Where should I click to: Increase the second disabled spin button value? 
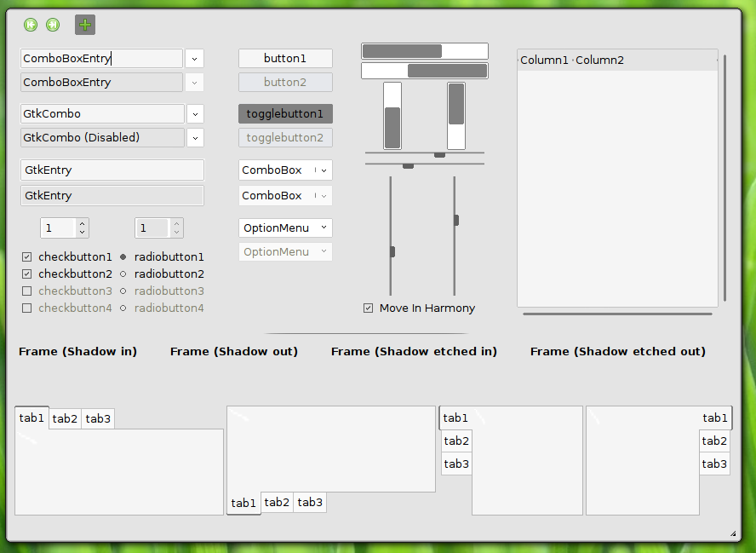177,223
